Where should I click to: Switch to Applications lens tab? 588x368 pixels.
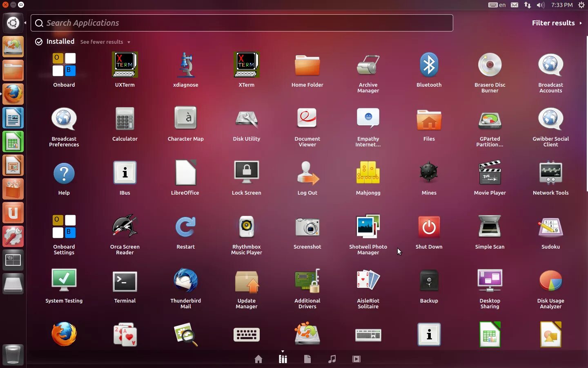(283, 359)
